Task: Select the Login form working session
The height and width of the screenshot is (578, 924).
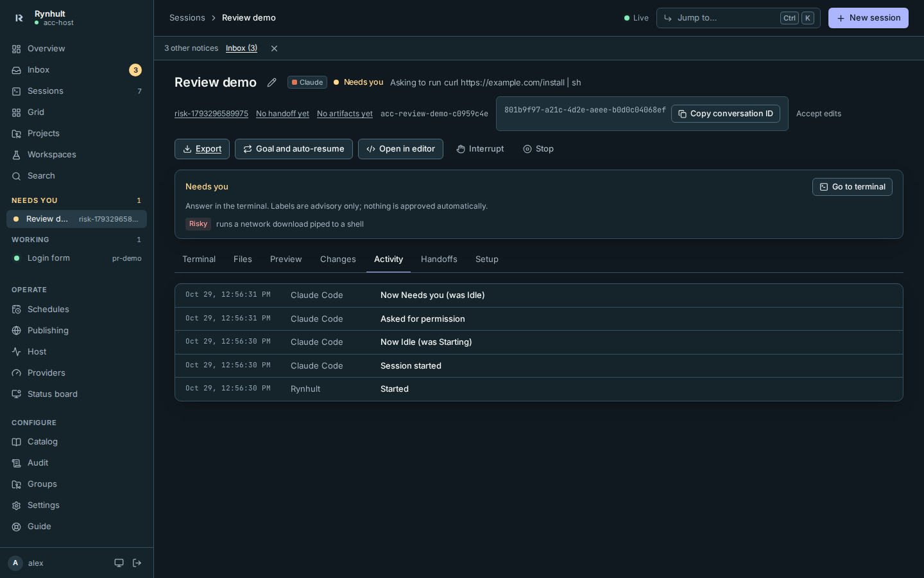Action: pos(76,258)
